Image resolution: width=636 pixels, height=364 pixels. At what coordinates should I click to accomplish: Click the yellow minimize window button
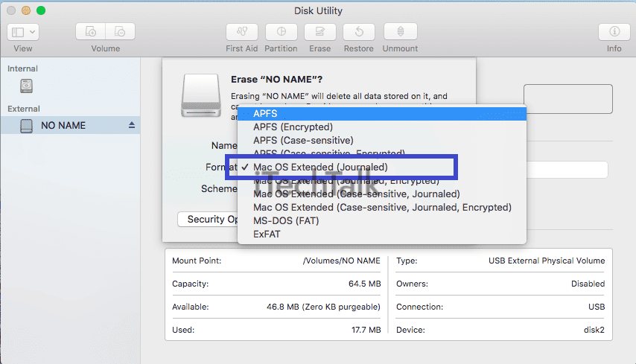point(26,10)
